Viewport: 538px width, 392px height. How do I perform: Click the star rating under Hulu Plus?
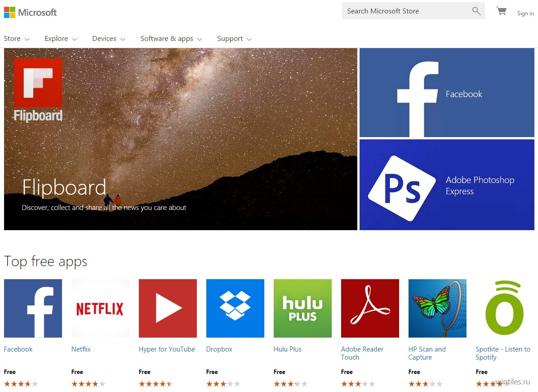[291, 384]
